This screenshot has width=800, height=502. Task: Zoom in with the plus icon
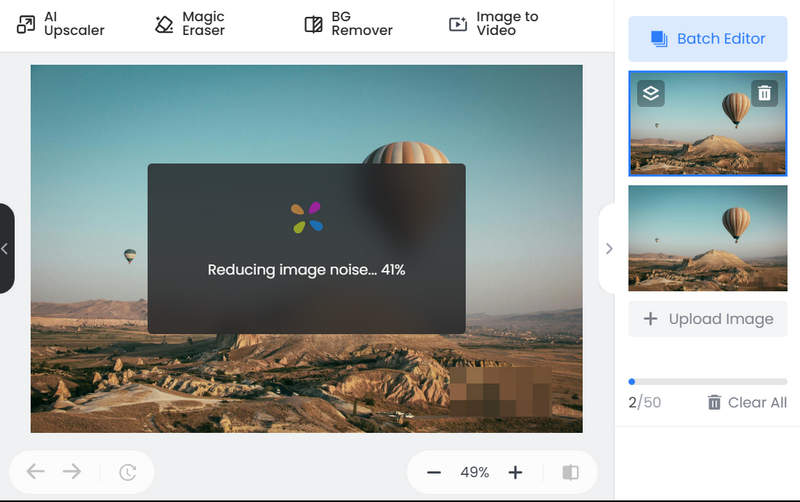point(515,472)
